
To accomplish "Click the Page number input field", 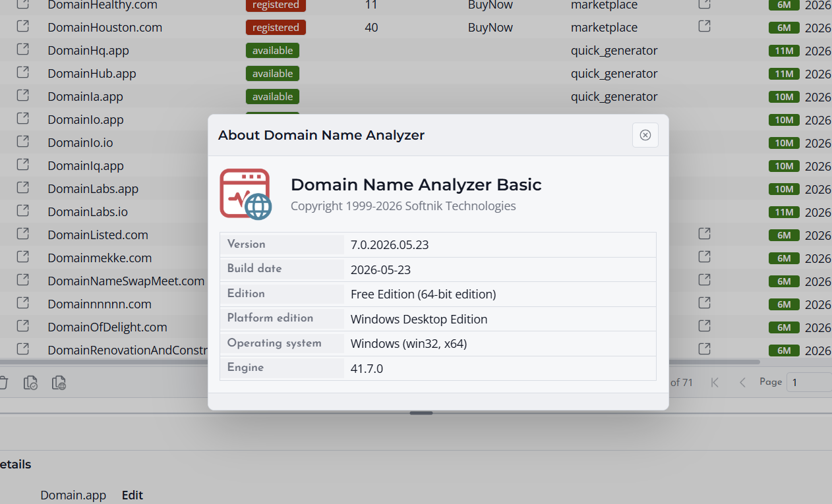I will [x=809, y=382].
